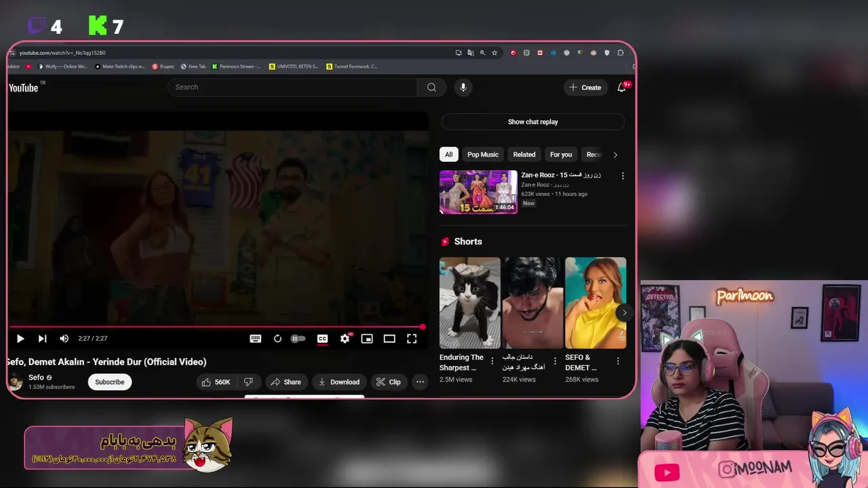
Task: Open Sefo channel avatar
Action: click(15, 382)
